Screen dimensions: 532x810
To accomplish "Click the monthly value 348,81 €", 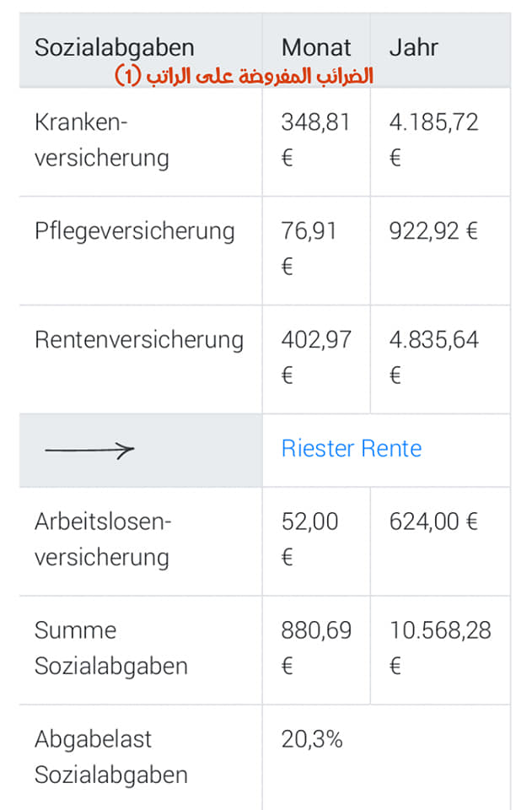I will click(315, 140).
